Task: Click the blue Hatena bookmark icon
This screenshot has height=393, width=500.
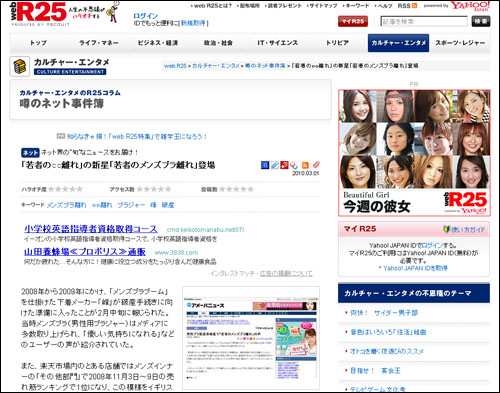Action: 265,165
